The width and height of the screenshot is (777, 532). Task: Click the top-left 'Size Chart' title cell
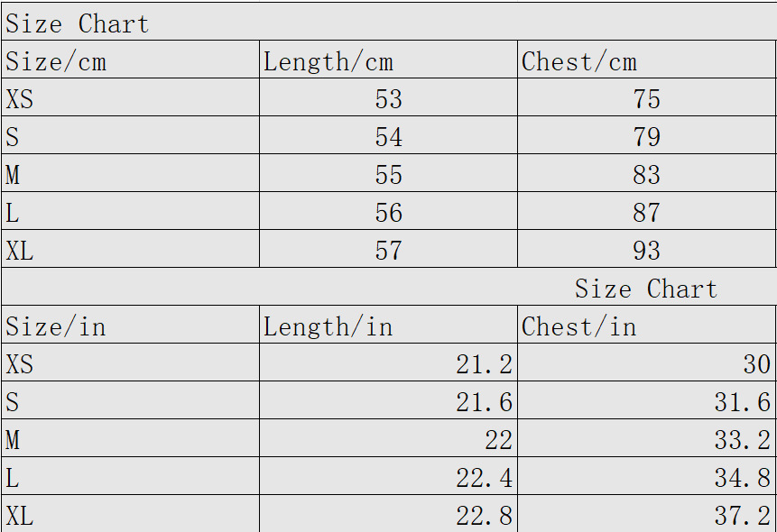pyautogui.click(x=77, y=23)
